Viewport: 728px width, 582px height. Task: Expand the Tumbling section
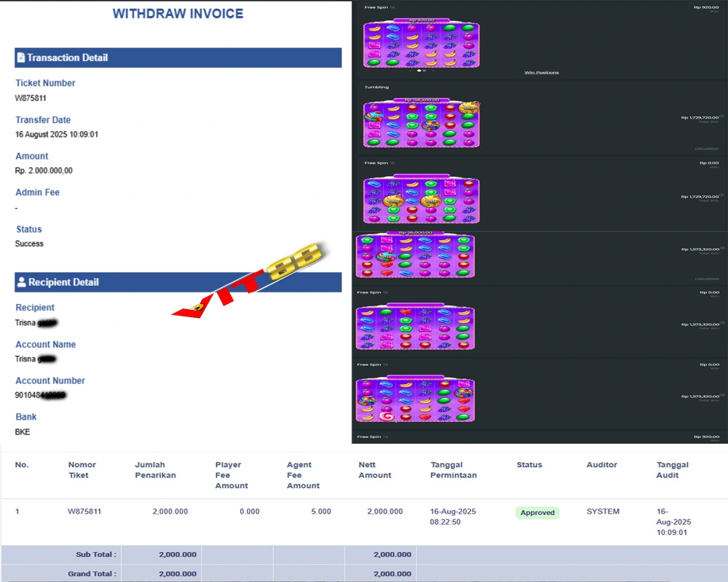pos(376,87)
